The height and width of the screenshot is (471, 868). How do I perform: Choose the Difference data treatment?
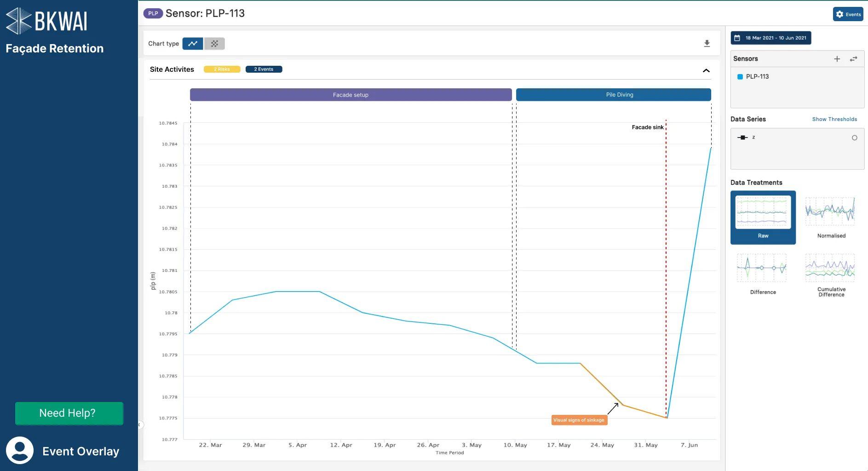point(763,274)
